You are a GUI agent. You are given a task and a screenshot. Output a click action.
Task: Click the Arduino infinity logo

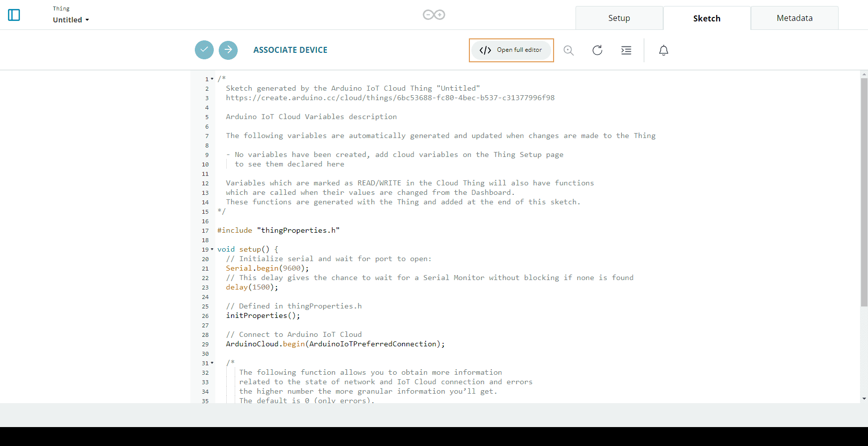[x=434, y=15]
